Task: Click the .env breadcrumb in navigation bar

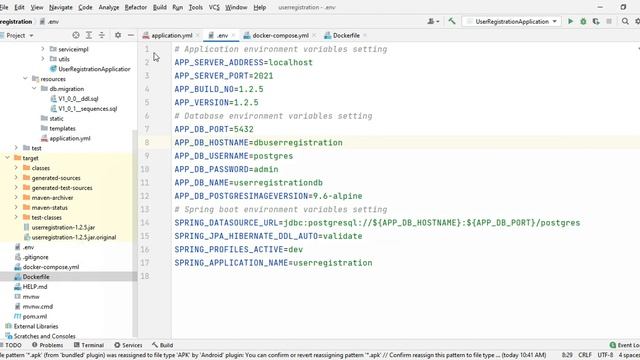Action: [53, 22]
